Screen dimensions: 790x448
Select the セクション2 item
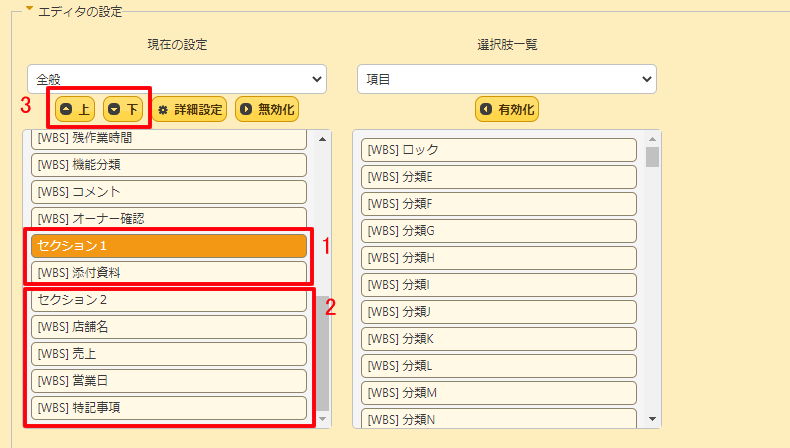[169, 300]
